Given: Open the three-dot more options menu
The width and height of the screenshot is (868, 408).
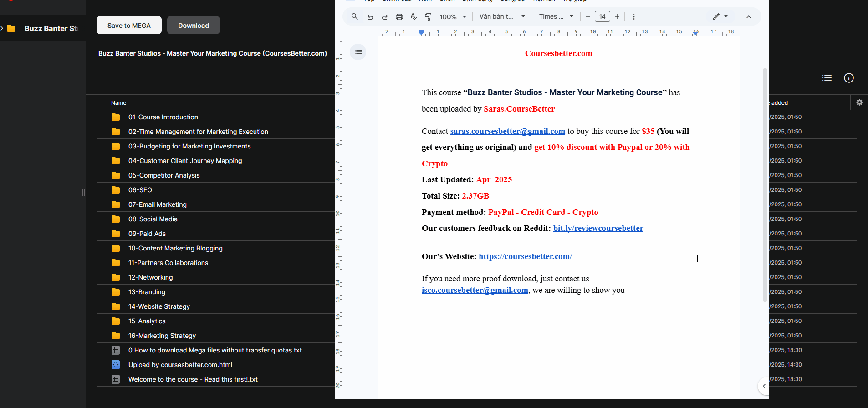Looking at the screenshot, I should (634, 17).
